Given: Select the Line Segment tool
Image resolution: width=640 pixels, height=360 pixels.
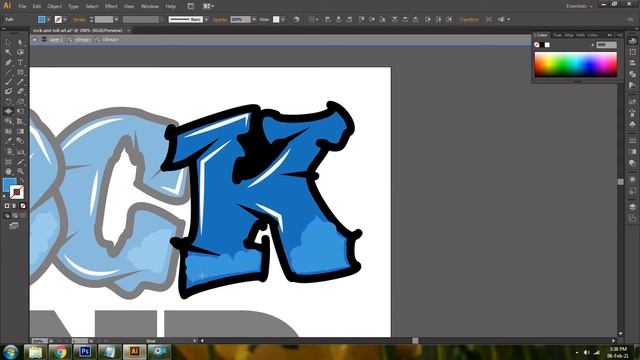Looking at the screenshot, I should tap(8, 72).
